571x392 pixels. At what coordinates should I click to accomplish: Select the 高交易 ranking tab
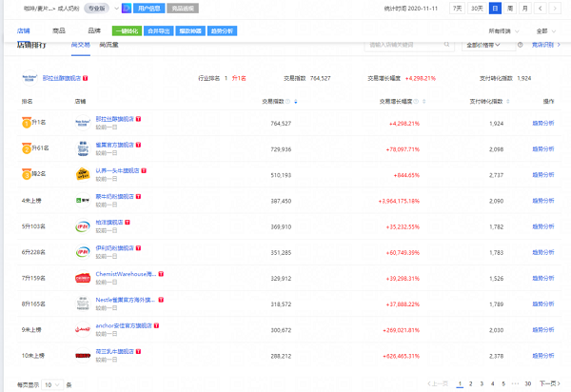pos(81,45)
